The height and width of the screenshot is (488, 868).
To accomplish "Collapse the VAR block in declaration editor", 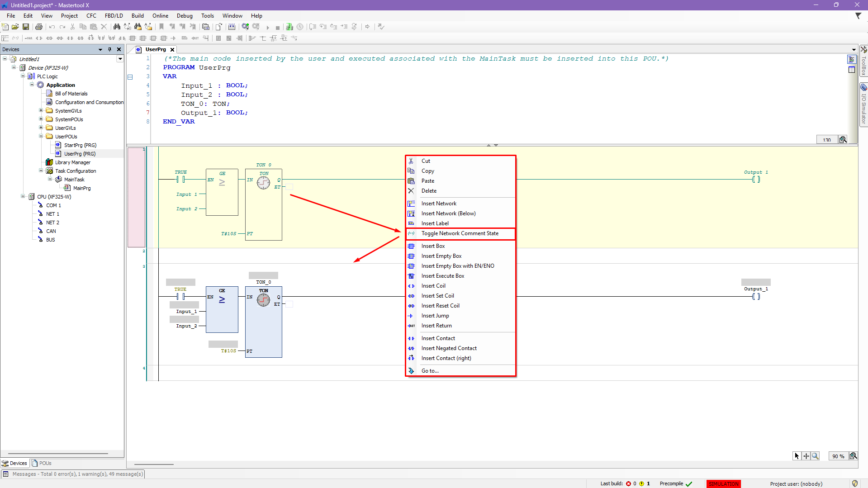I will tap(130, 77).
